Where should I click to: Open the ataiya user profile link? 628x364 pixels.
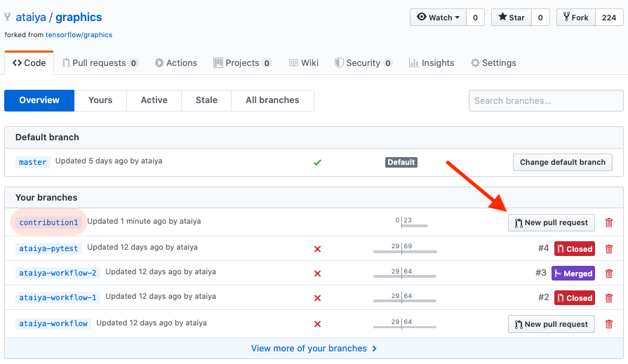pyautogui.click(x=31, y=18)
